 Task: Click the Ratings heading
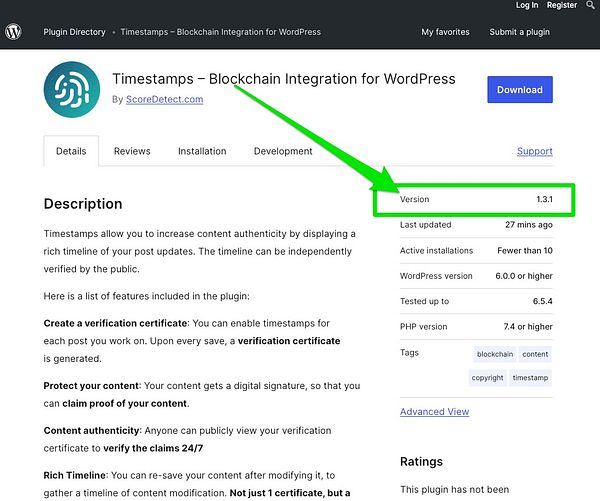pos(421,462)
